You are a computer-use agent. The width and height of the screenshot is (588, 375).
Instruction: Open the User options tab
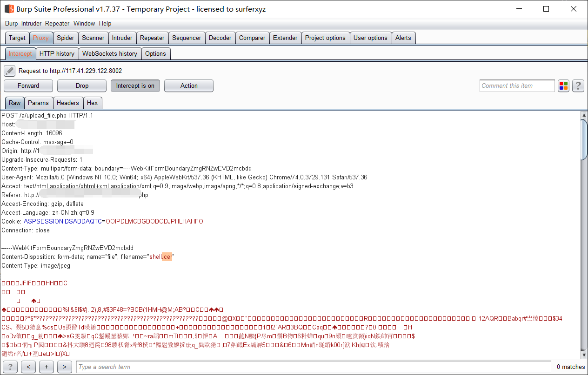coord(370,38)
